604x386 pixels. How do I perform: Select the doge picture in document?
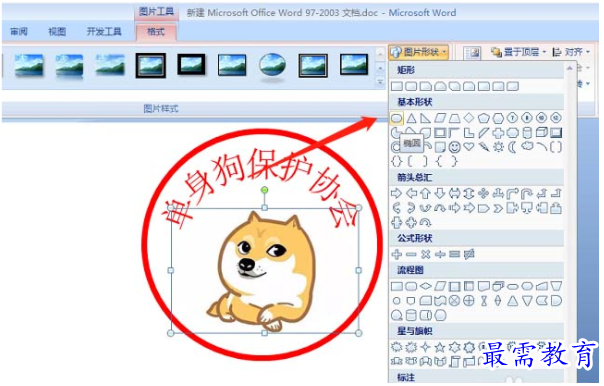pos(265,270)
